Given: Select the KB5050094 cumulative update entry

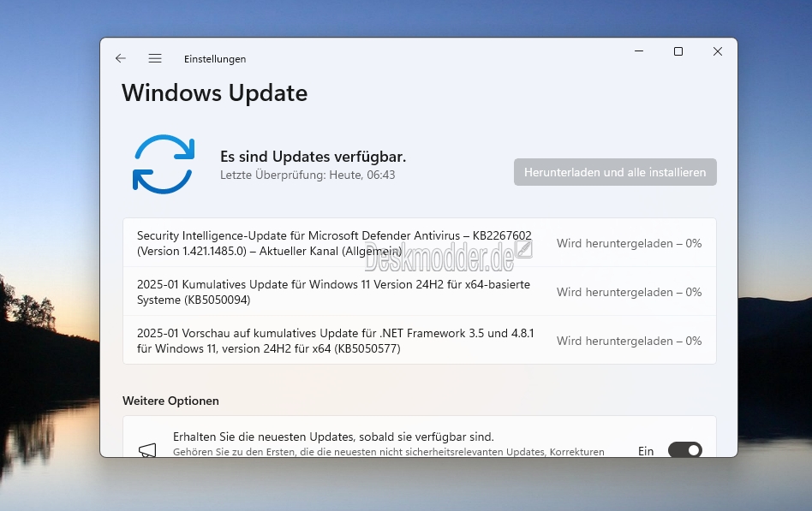Looking at the screenshot, I should tap(420, 292).
